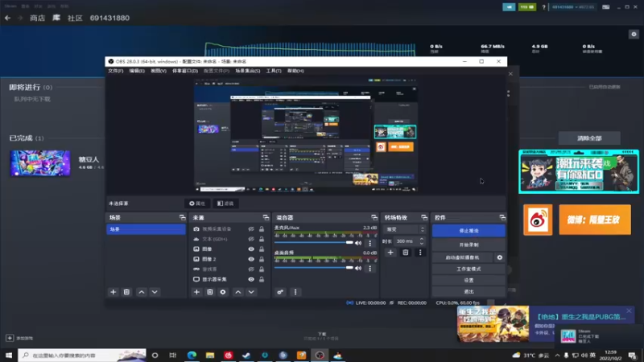
Task: Click 启动虚拟摄像机 button
Action: tap(463, 257)
